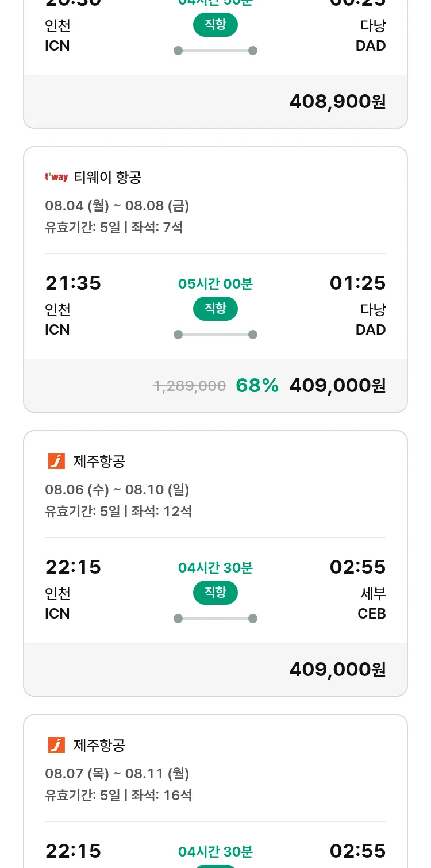
Task: Choose the 409,000원 Jeju Air Cebu fare
Action: click(x=337, y=669)
